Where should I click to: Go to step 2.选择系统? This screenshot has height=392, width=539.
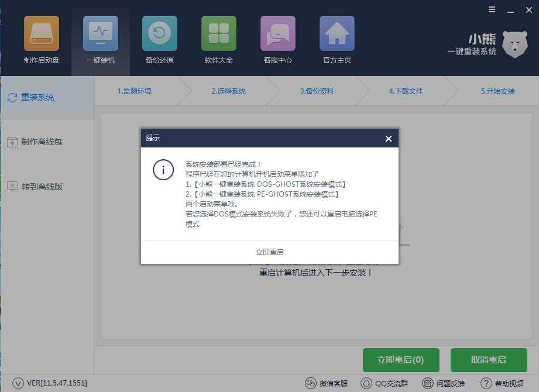point(229,91)
